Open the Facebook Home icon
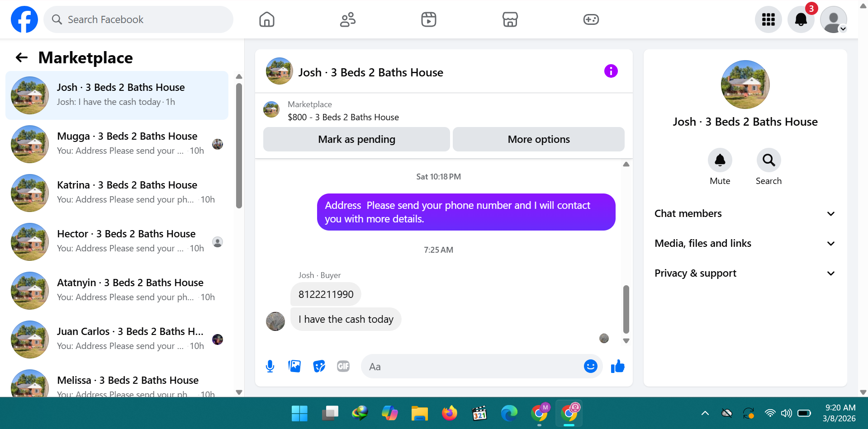 coord(267,19)
